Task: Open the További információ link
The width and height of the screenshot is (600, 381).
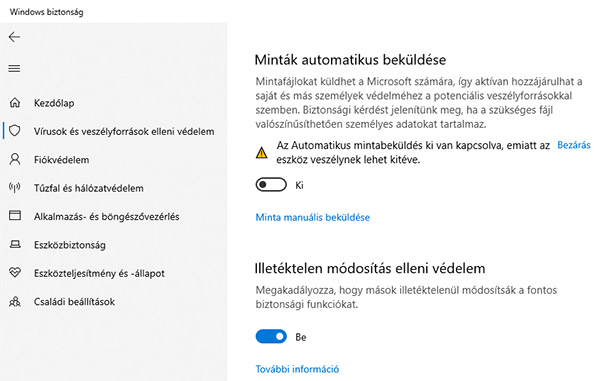Action: pos(297,369)
